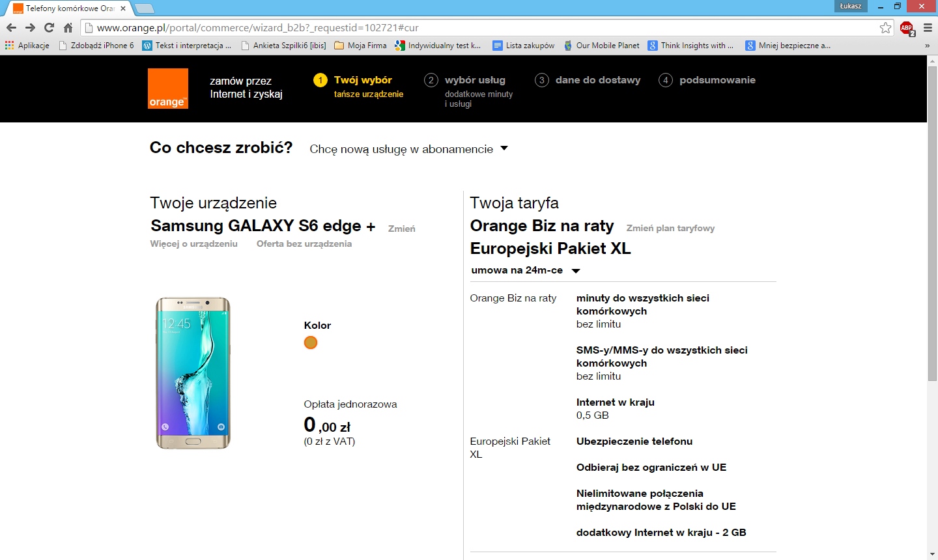This screenshot has height=560, width=938.
Task: Click the Więcej o urządzeniu link
Action: click(193, 244)
